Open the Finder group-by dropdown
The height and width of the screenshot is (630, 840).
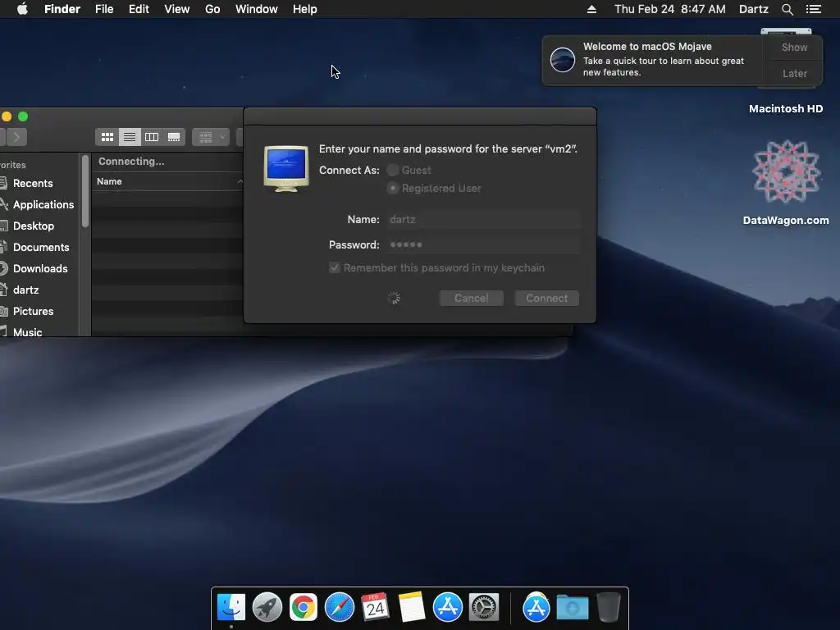coord(211,137)
